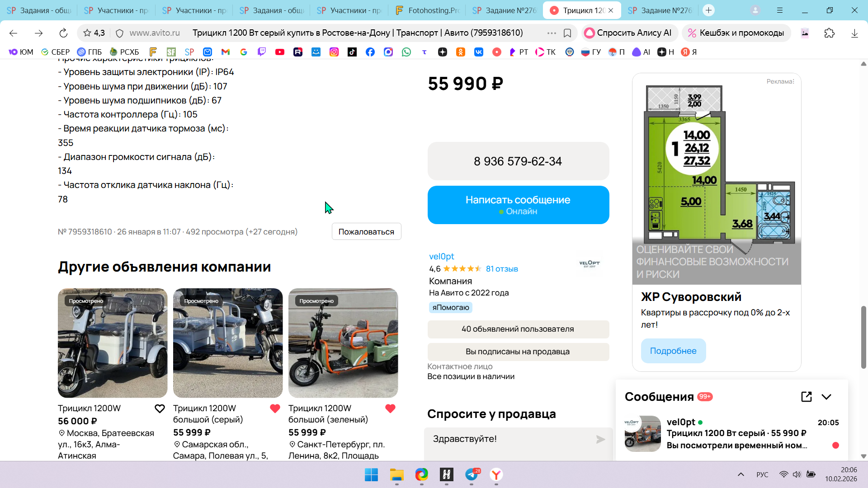Unfavorite green Трицикл 1200W heart
Screen dimensions: 868x488
tap(390, 408)
